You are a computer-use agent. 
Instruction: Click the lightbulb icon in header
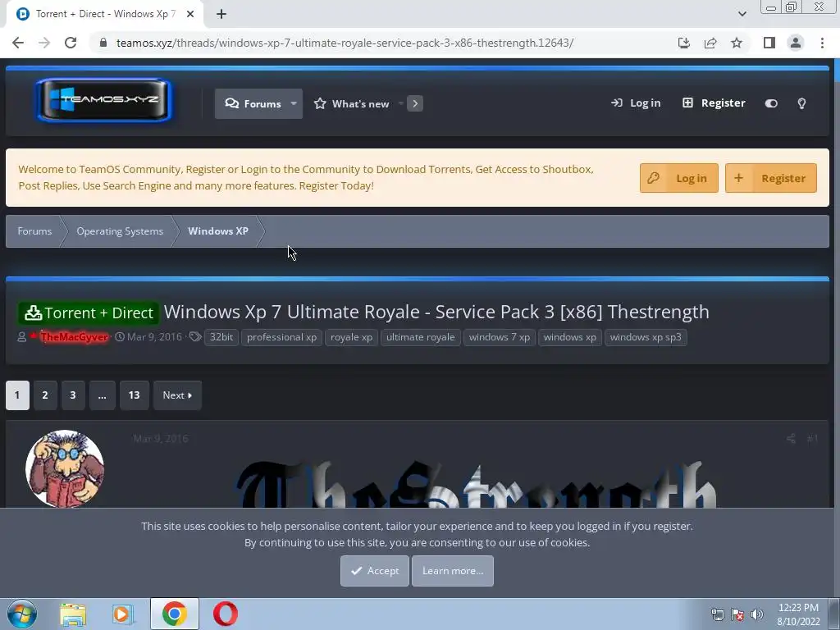801,103
